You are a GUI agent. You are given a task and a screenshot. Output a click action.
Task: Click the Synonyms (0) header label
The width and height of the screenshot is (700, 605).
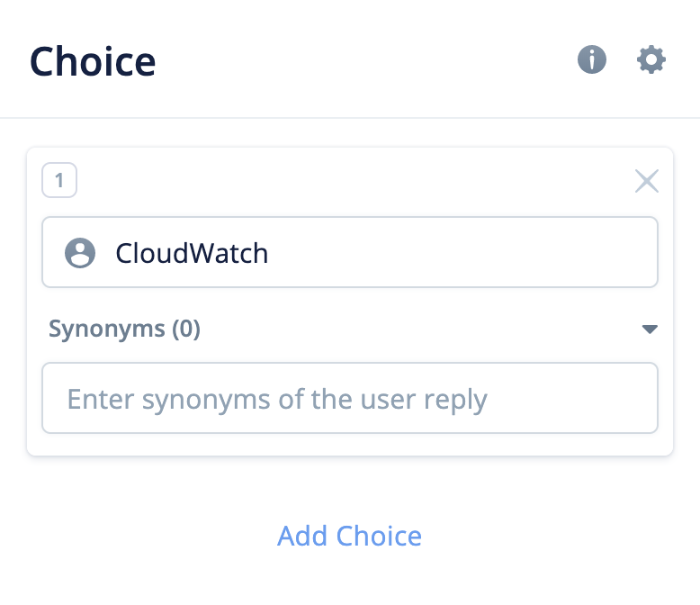pyautogui.click(x=124, y=330)
